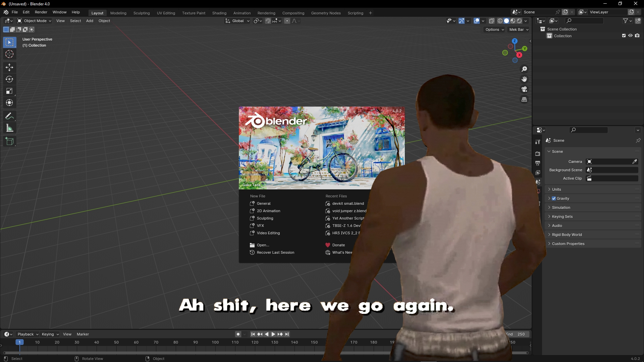The image size is (644, 362).
Task: Open devkit small.blend recent file
Action: (x=348, y=203)
